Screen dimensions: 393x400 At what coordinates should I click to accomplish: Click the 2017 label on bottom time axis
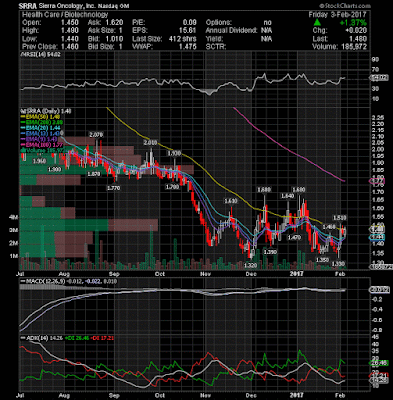pos(296,395)
